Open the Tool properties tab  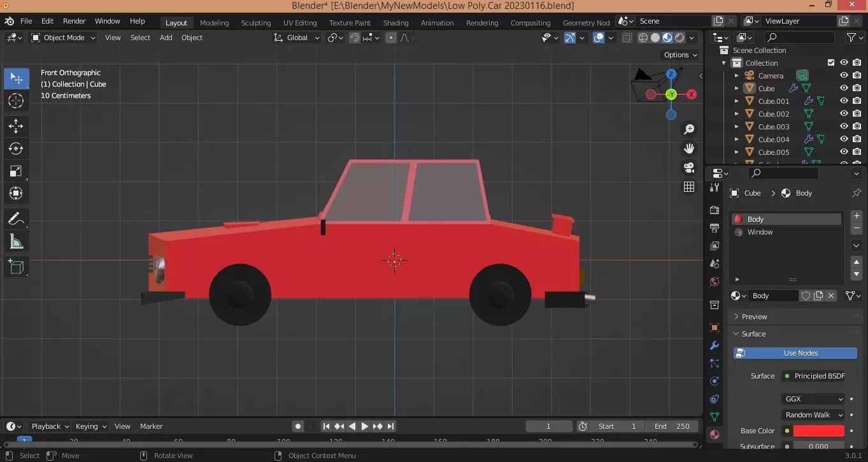(x=715, y=188)
